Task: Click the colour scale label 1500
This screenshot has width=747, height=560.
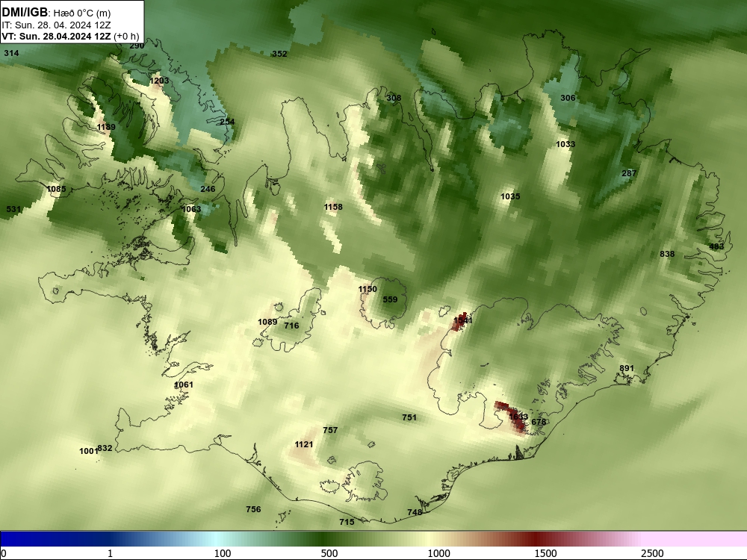Action: point(545,553)
